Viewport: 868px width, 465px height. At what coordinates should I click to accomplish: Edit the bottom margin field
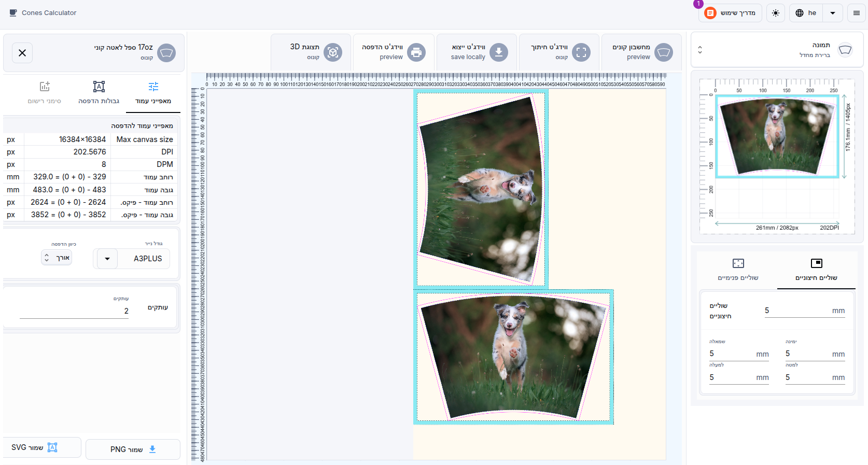pyautogui.click(x=815, y=377)
